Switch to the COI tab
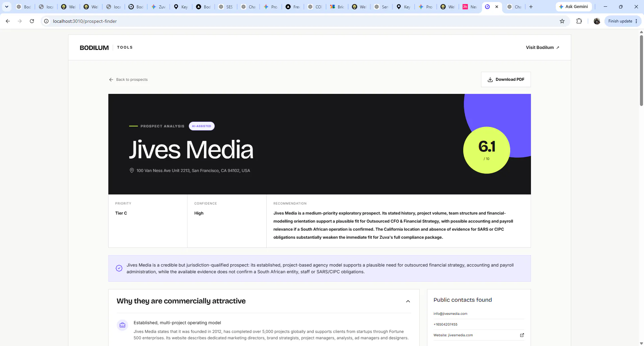644x346 pixels. [315, 7]
